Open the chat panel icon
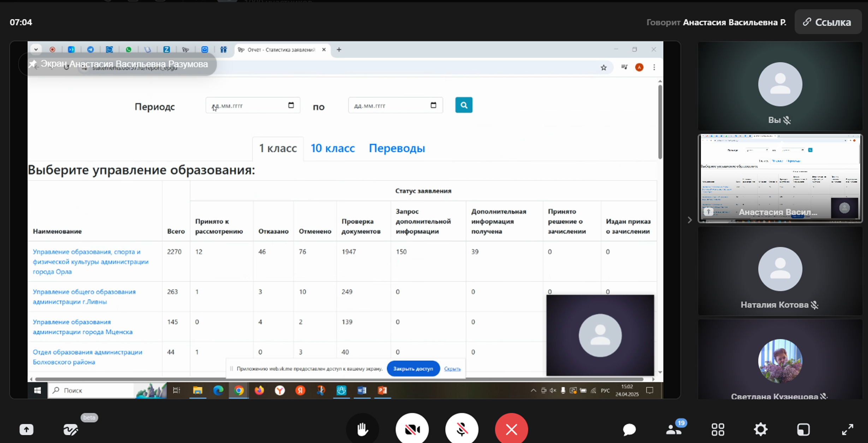 pyautogui.click(x=629, y=430)
